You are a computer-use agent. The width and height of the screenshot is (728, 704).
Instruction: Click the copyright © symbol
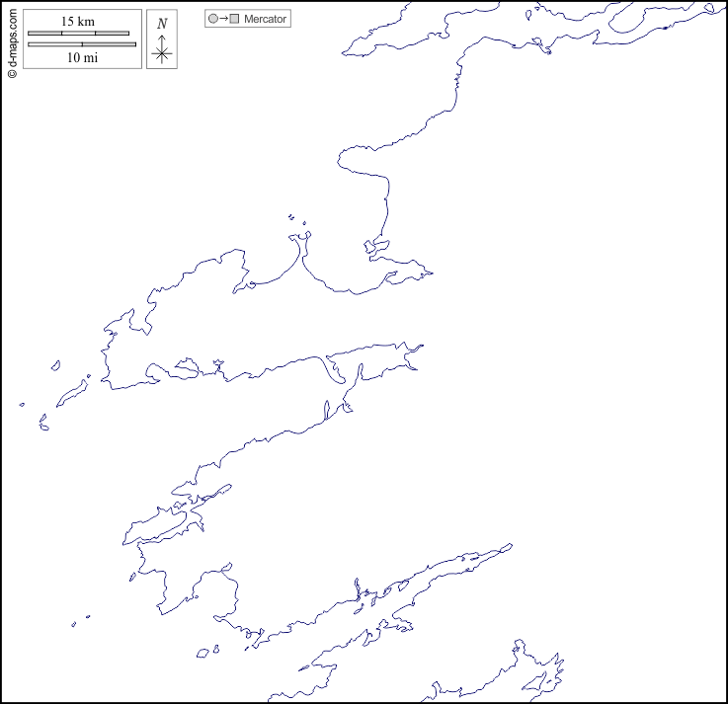[x=11, y=72]
